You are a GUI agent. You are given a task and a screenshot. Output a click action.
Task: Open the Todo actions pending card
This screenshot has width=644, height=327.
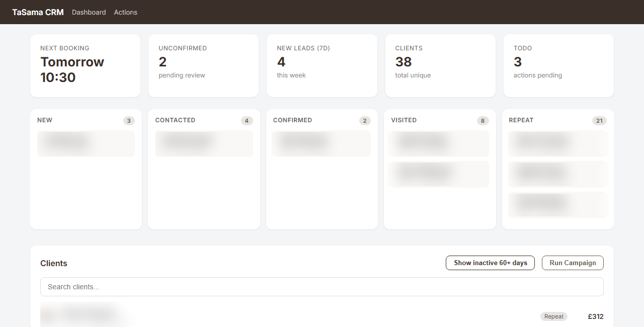558,65
